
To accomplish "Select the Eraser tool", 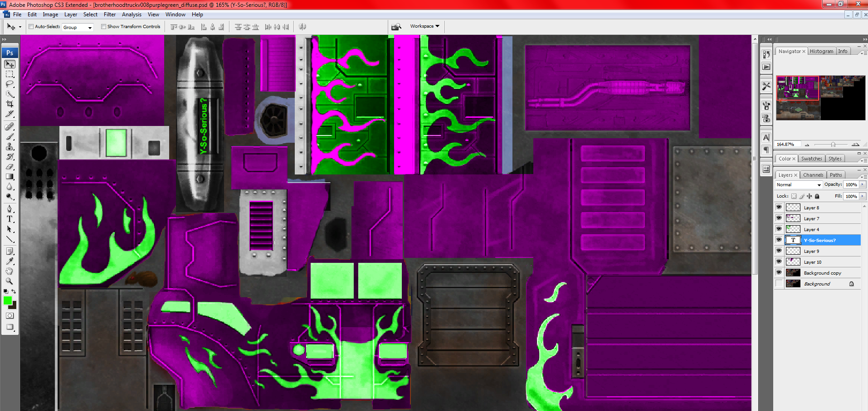I will pos(10,166).
